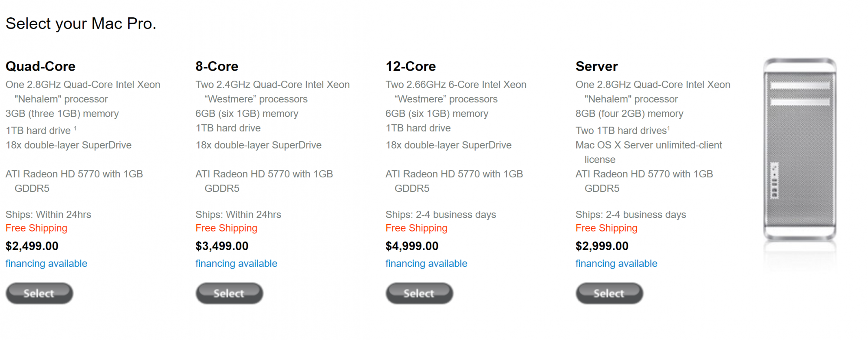The width and height of the screenshot is (868, 340).
Task: Choose the 8-Core Mac Pro Select button
Action: pyautogui.click(x=230, y=294)
